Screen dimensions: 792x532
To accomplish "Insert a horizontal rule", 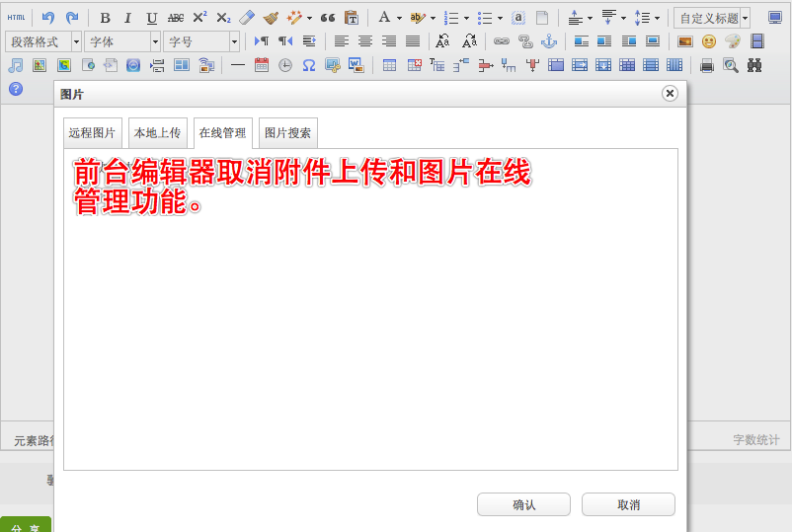I will (x=237, y=65).
